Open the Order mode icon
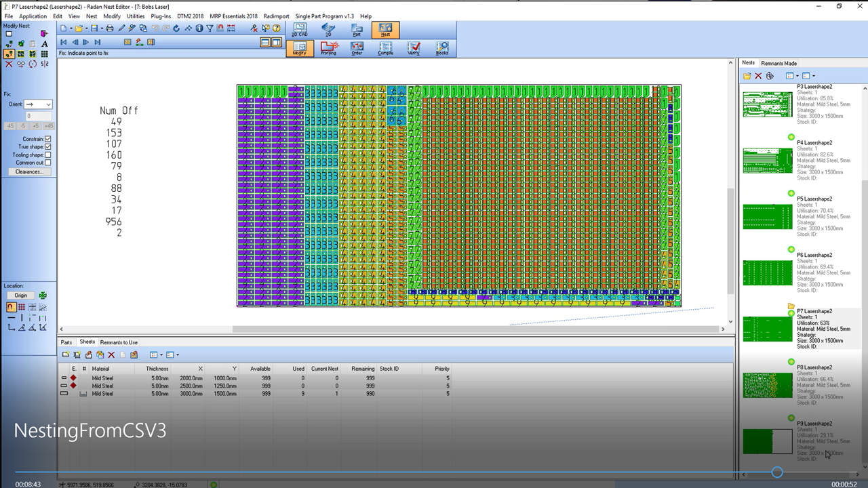 [357, 48]
